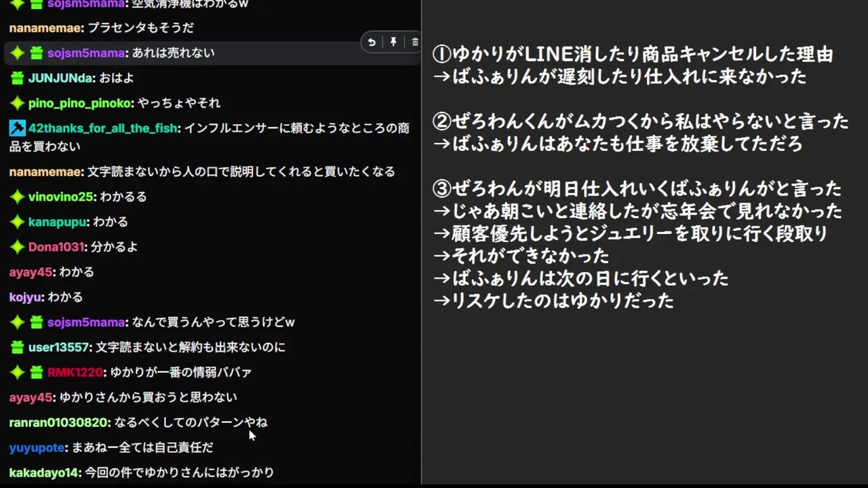Select chat text '分かるよ'
The width and height of the screenshot is (868, 488).
(x=115, y=247)
